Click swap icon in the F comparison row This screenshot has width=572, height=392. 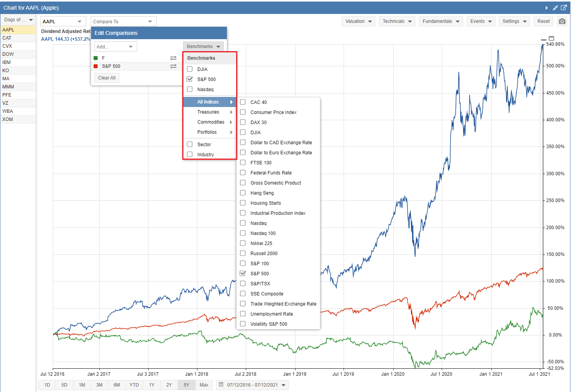(173, 58)
